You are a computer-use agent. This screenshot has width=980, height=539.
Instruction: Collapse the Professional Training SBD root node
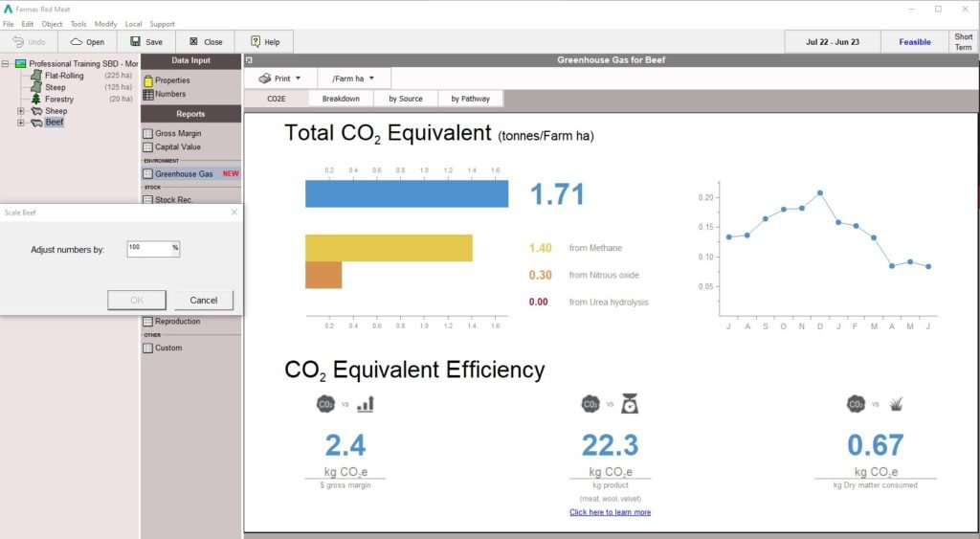pyautogui.click(x=6, y=64)
